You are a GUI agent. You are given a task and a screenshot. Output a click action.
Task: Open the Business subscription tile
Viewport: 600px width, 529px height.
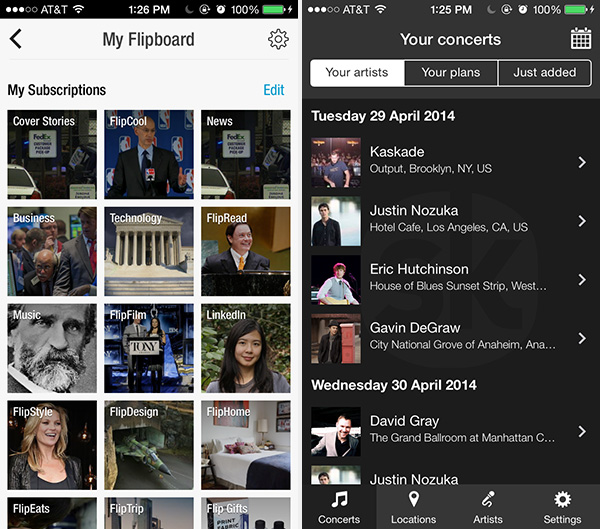tap(52, 251)
